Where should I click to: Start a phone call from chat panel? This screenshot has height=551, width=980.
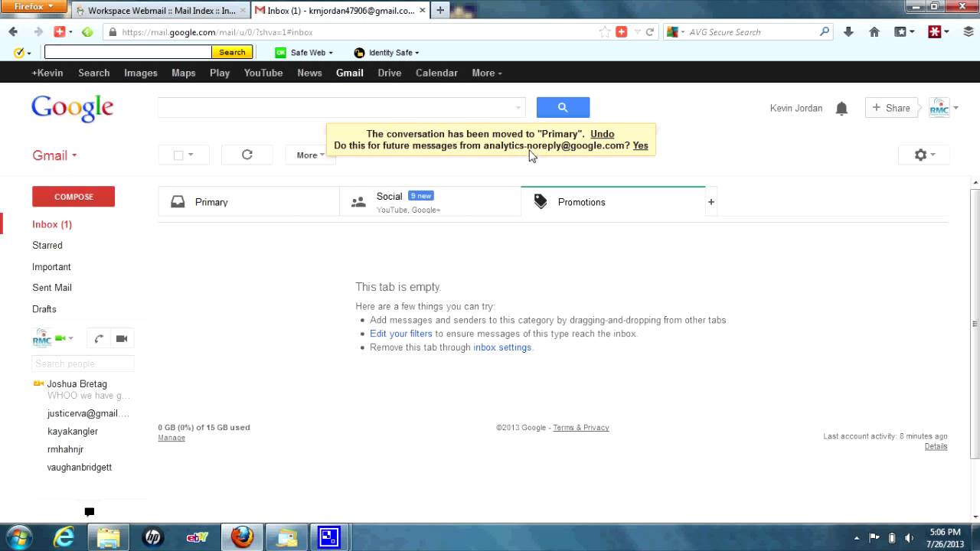tap(99, 338)
